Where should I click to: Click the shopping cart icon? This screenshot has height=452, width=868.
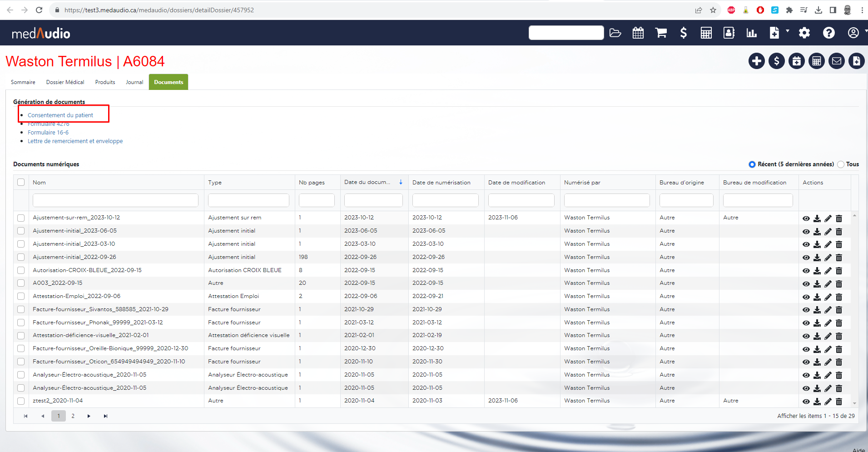click(x=661, y=33)
